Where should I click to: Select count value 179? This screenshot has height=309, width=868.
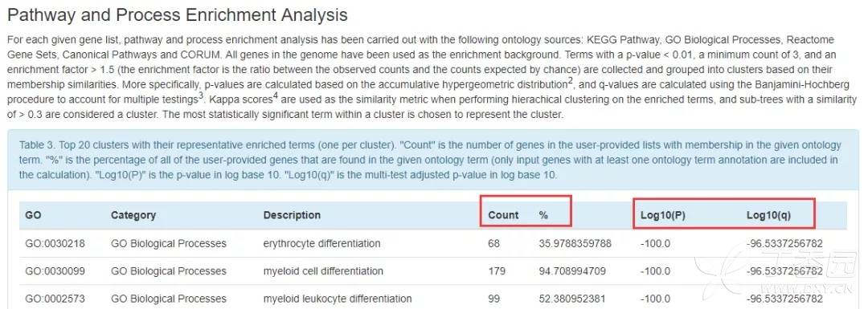coord(497,270)
